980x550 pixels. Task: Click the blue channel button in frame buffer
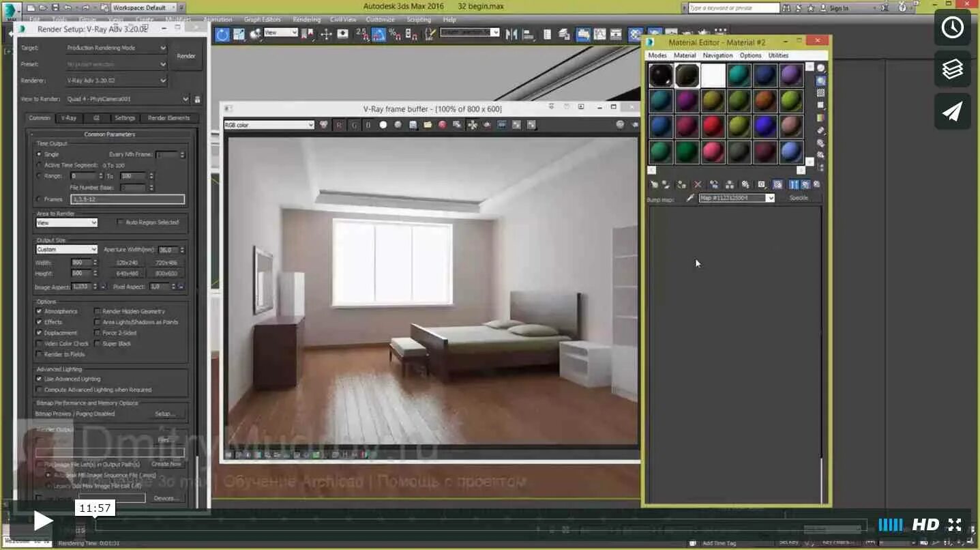[369, 125]
